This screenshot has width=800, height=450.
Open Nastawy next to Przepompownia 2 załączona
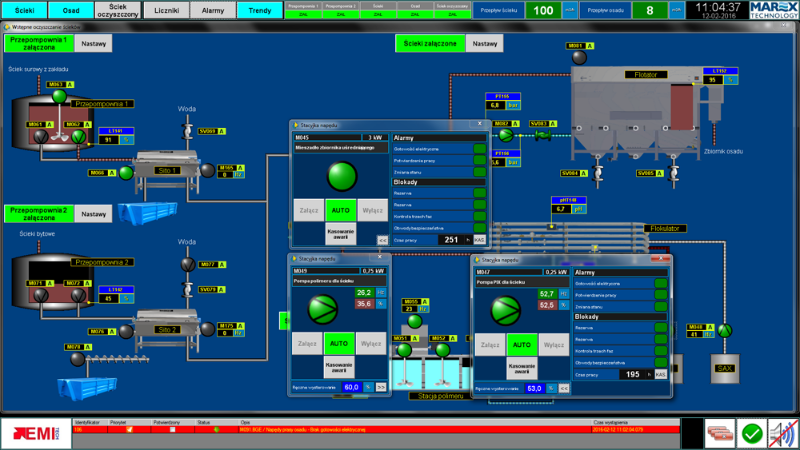93,213
